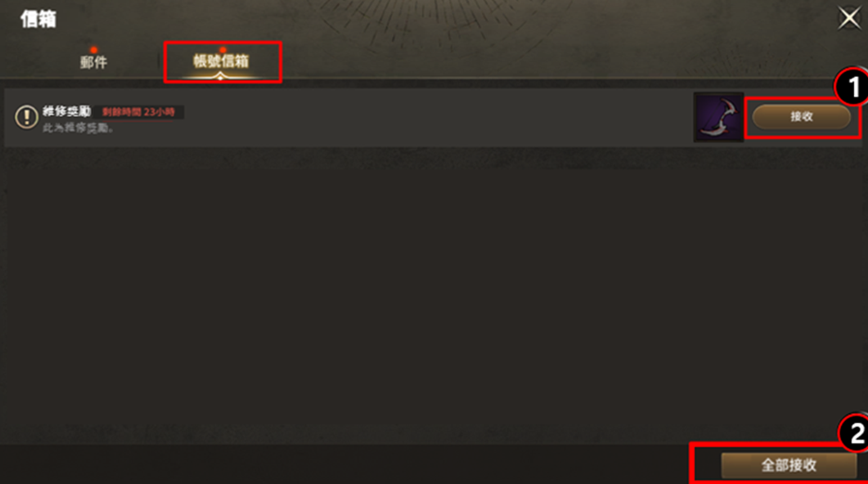Image resolution: width=868 pixels, height=484 pixels.
Task: Click the red 剩餘時間 23小時 label
Action: click(x=138, y=112)
